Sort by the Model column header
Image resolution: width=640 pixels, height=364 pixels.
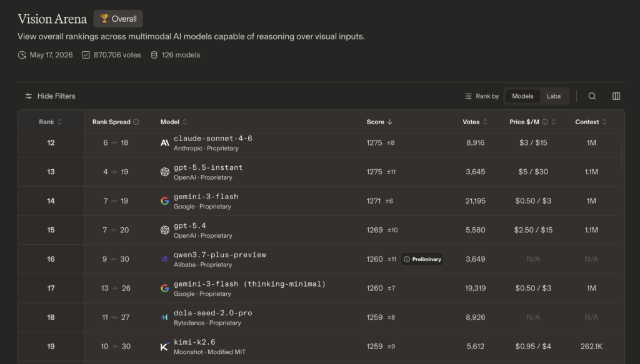(x=174, y=122)
